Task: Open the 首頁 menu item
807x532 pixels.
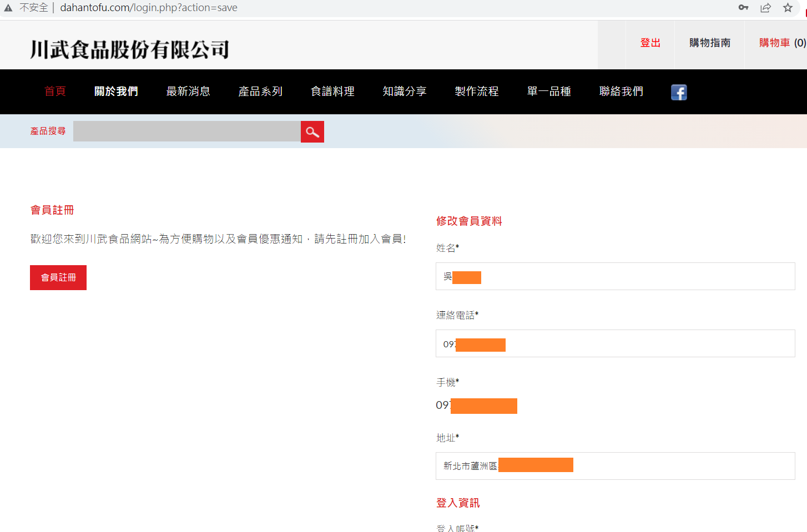Action: point(55,92)
